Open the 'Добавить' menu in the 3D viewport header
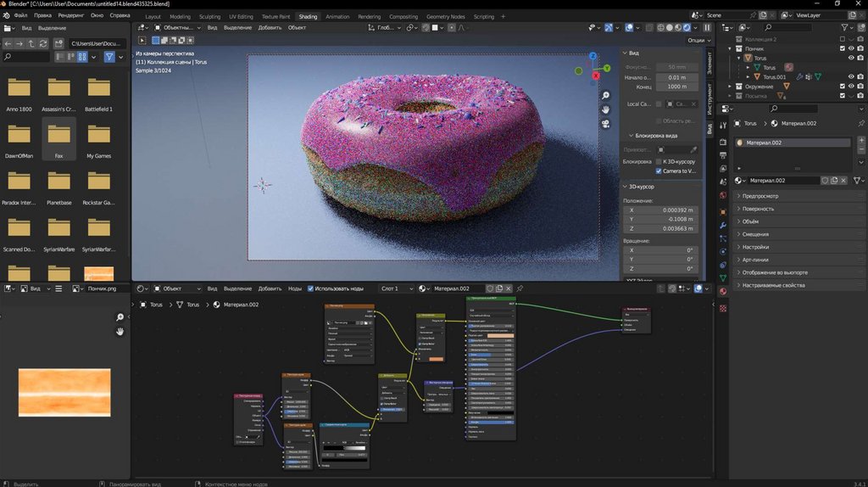Screen dimensions: 868x487 coord(270,27)
